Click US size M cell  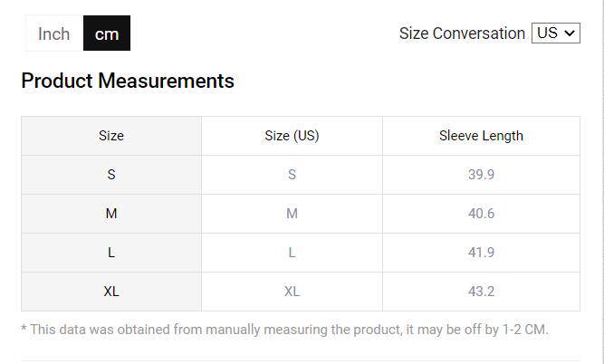point(292,214)
